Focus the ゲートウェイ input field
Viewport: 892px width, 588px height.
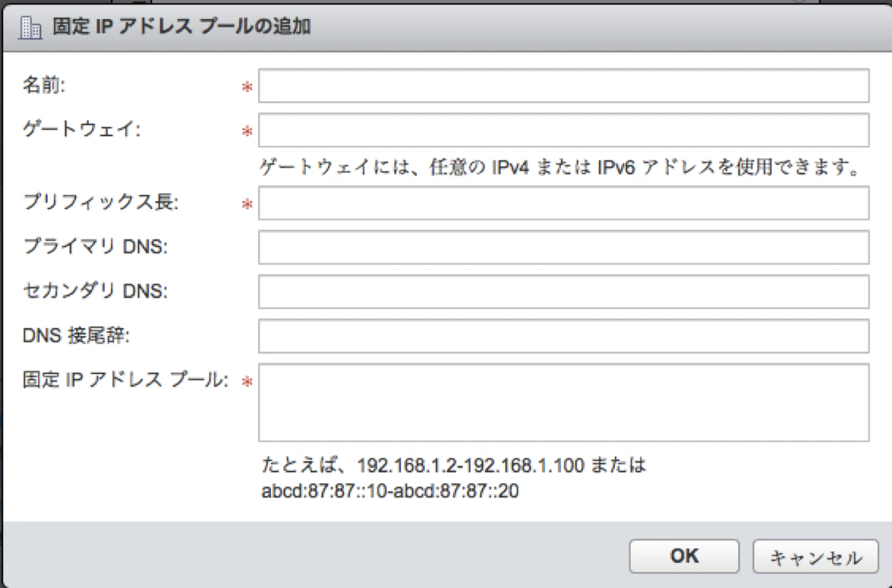tap(564, 130)
